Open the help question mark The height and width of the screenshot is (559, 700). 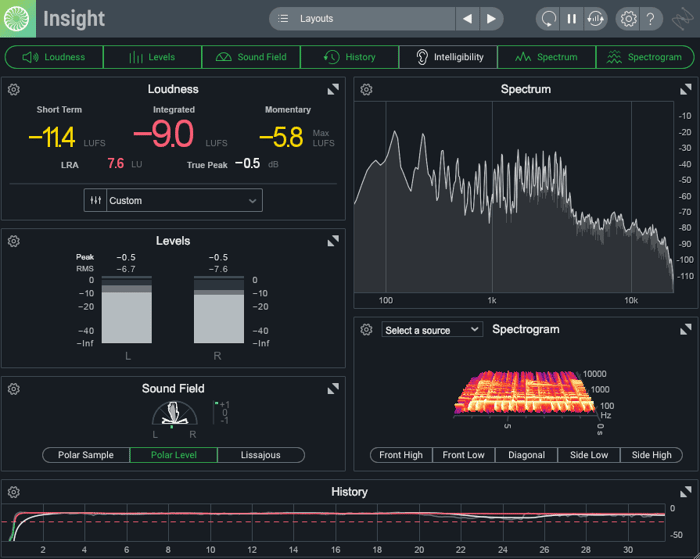651,19
